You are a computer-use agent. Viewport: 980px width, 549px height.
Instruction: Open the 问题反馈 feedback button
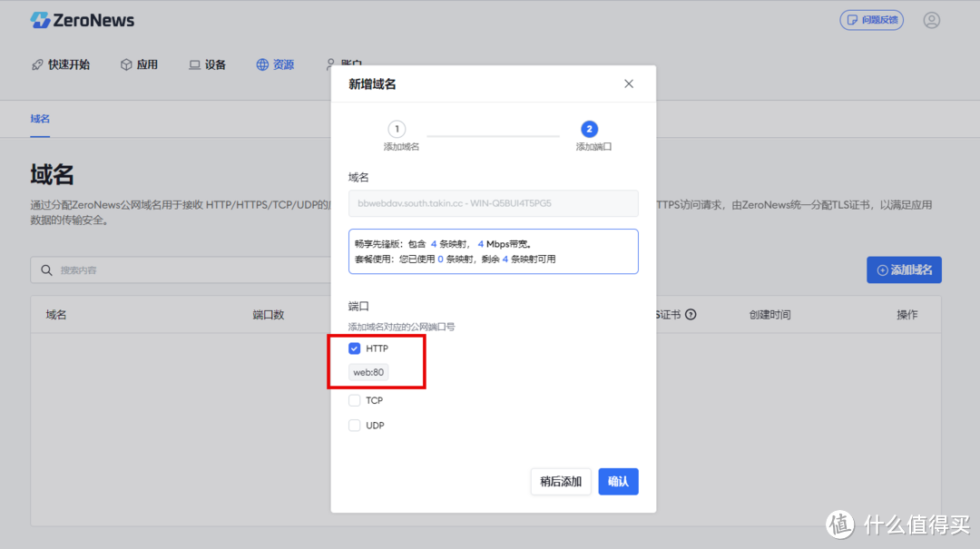pos(871,20)
